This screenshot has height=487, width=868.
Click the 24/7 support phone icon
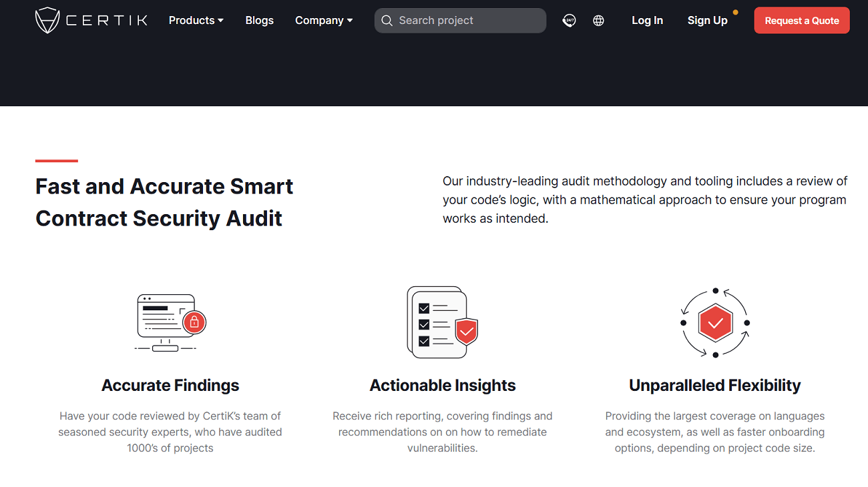tap(570, 20)
